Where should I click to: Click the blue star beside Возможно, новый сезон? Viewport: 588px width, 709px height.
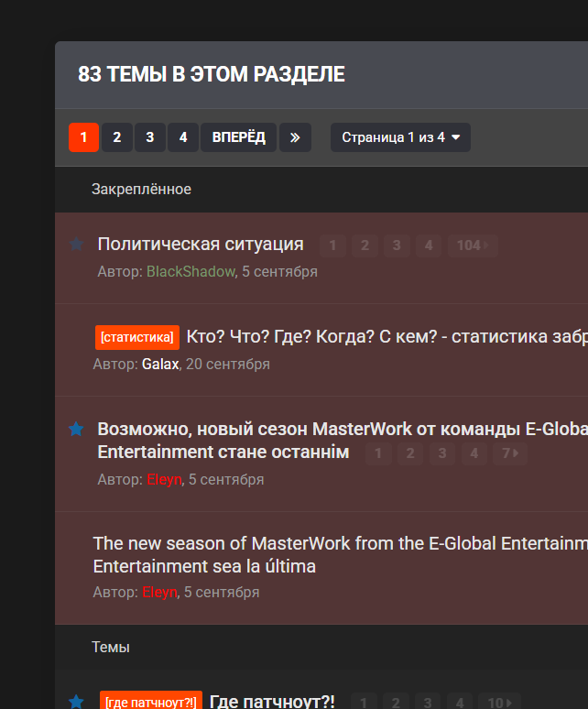click(x=76, y=429)
